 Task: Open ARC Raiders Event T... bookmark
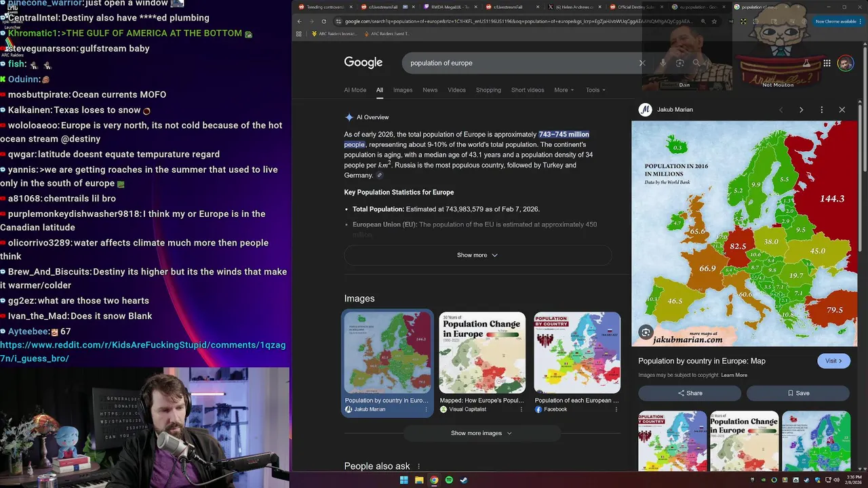386,33
